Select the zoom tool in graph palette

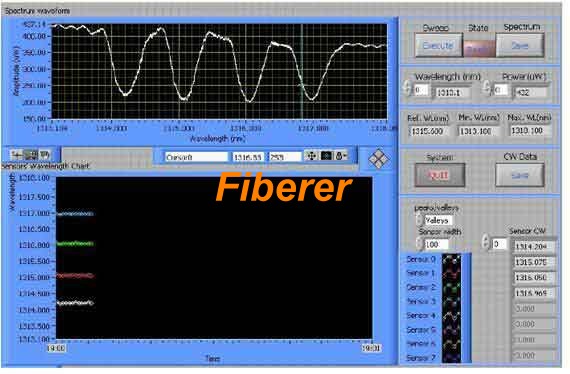click(x=31, y=155)
